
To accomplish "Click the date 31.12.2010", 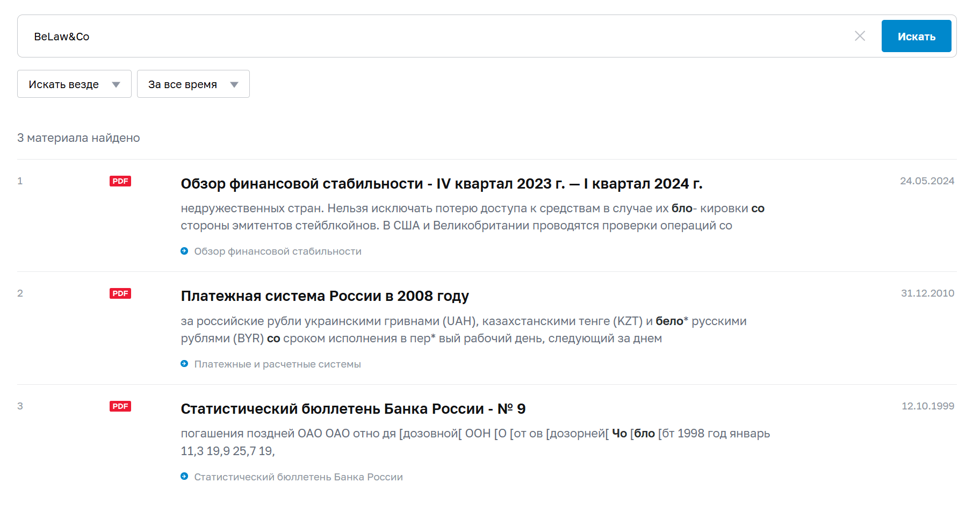I will (927, 293).
